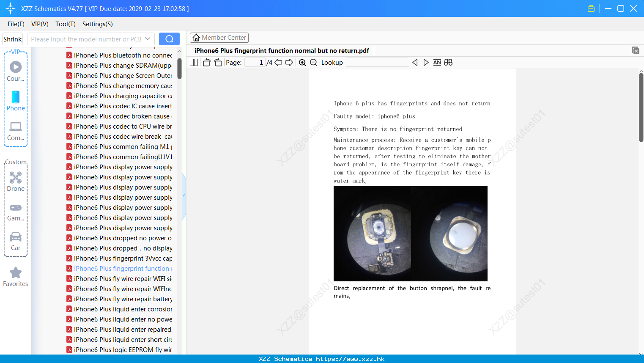Screen dimensions: 644x363
Task: Open 'iPhone6 Plus codec IC cause insert' file
Action: point(119,106)
